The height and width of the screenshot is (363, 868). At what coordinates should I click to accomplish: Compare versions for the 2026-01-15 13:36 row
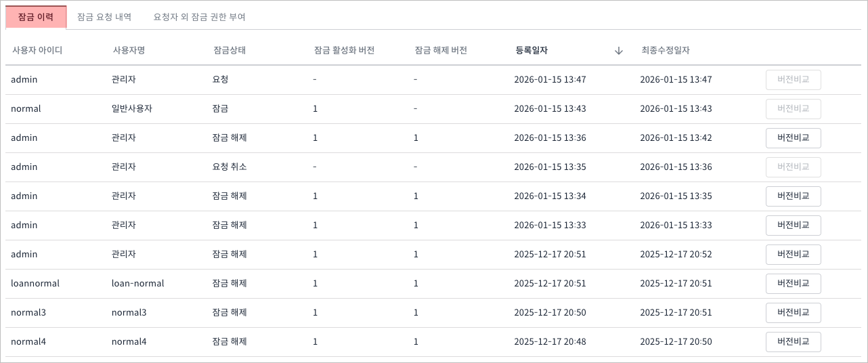794,138
